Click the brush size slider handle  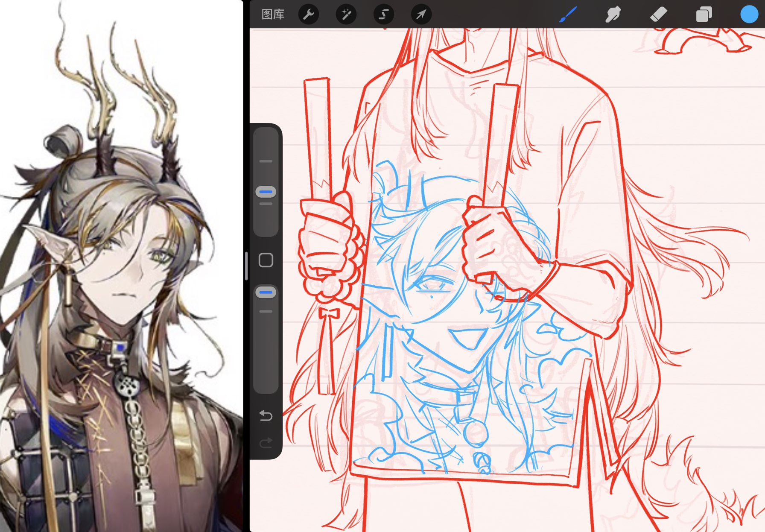tap(266, 192)
